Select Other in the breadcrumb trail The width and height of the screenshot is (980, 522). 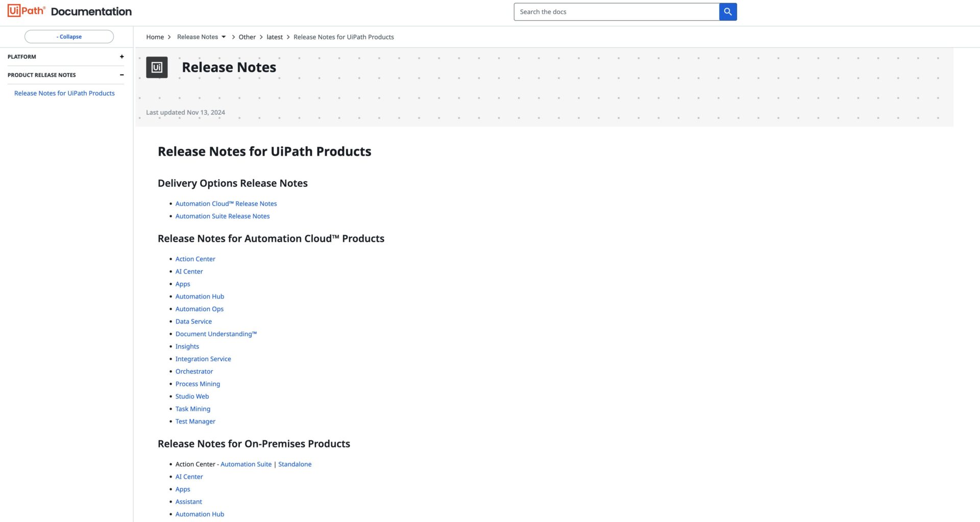coord(247,37)
